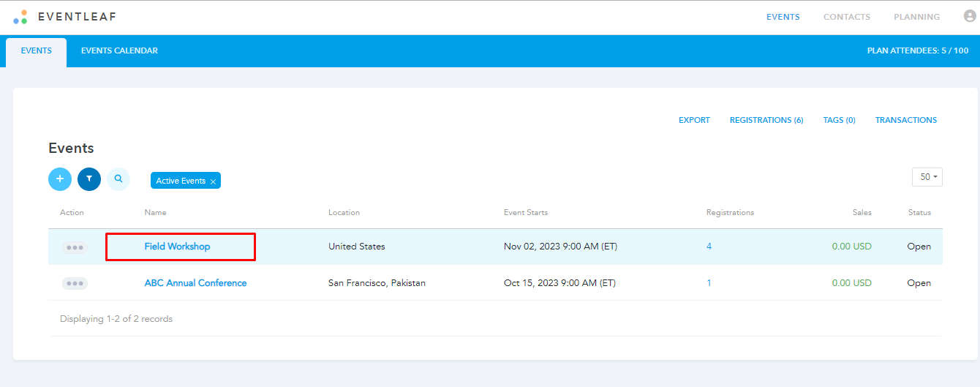Go to Planning in top navigation
Image resolution: width=980 pixels, height=387 pixels.
[x=917, y=17]
